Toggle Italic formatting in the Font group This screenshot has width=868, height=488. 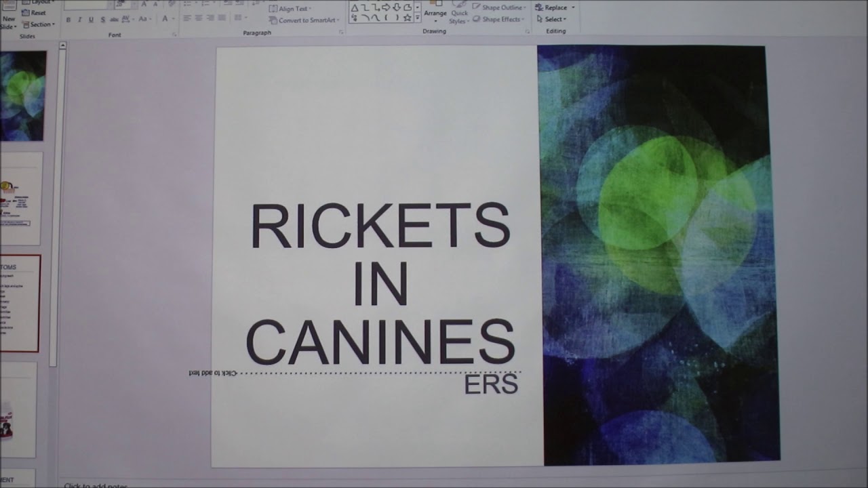click(80, 20)
